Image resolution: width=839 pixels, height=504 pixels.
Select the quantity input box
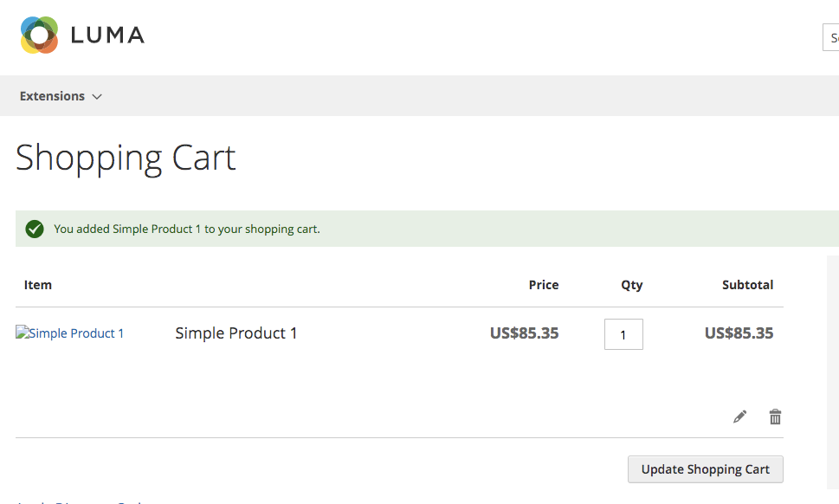click(x=624, y=334)
